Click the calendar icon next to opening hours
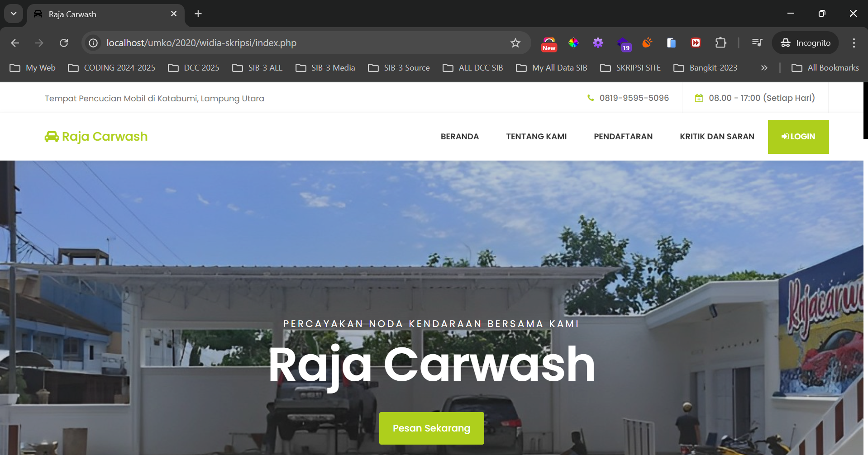The width and height of the screenshot is (868, 455). click(x=699, y=98)
